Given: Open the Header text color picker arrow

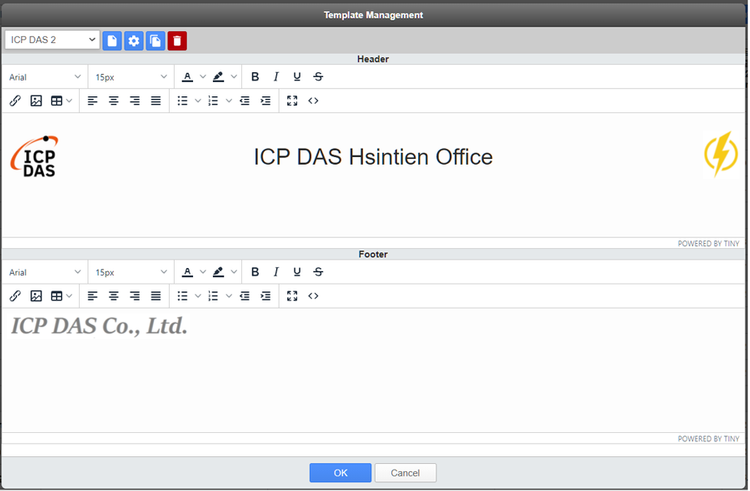Looking at the screenshot, I should coord(203,77).
